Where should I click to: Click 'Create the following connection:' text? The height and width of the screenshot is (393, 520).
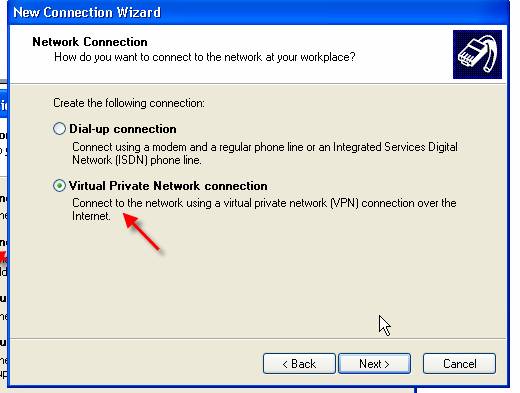point(129,103)
